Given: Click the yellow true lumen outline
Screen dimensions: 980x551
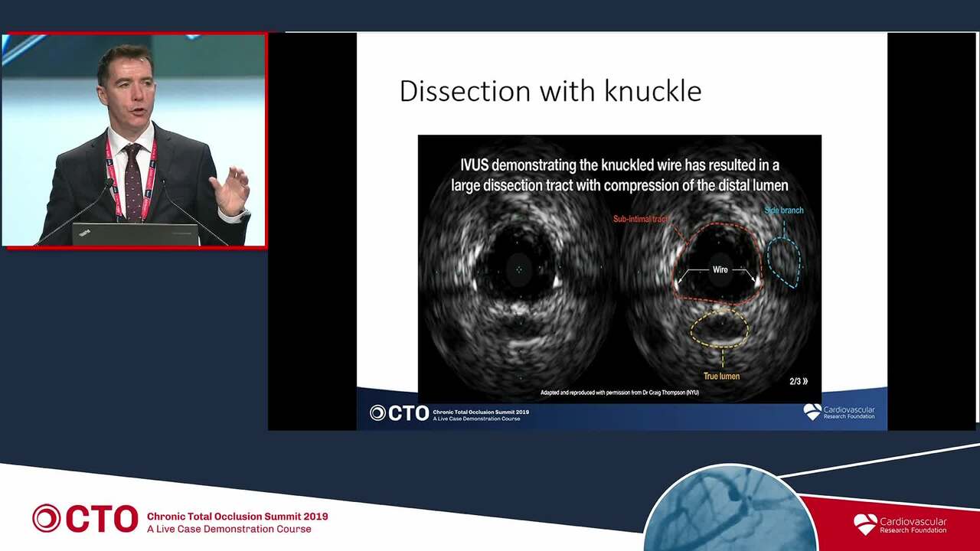Looking at the screenshot, I should coord(719,328).
